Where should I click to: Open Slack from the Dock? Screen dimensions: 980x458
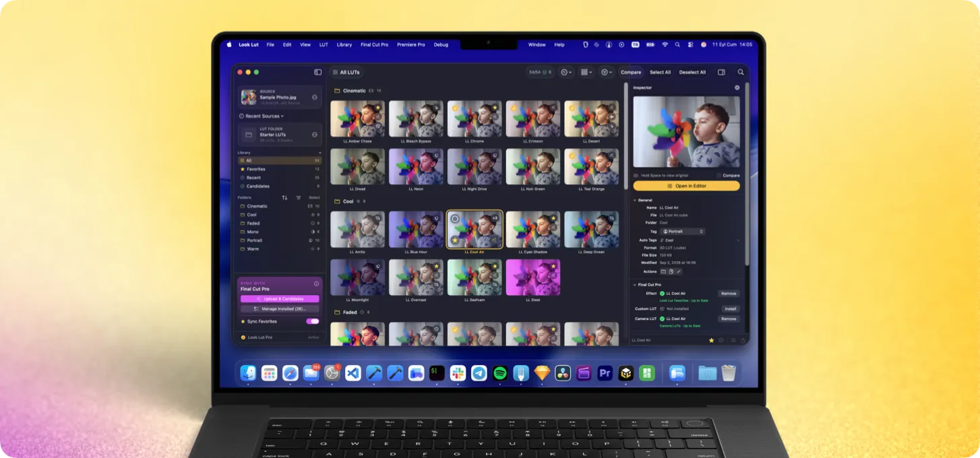(458, 373)
